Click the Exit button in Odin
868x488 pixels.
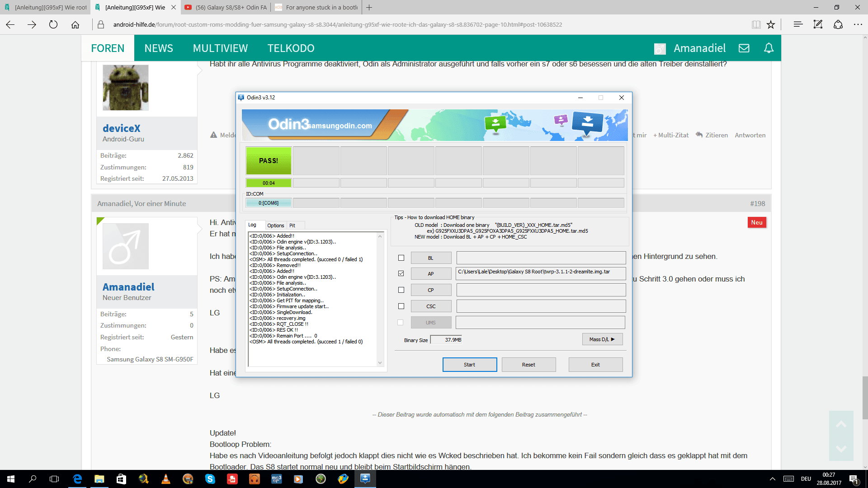tap(595, 365)
